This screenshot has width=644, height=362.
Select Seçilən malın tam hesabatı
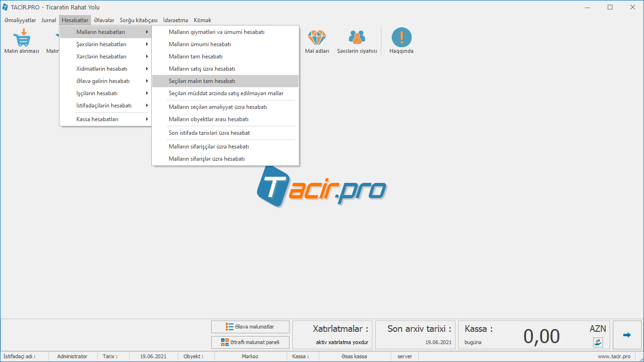click(202, 81)
